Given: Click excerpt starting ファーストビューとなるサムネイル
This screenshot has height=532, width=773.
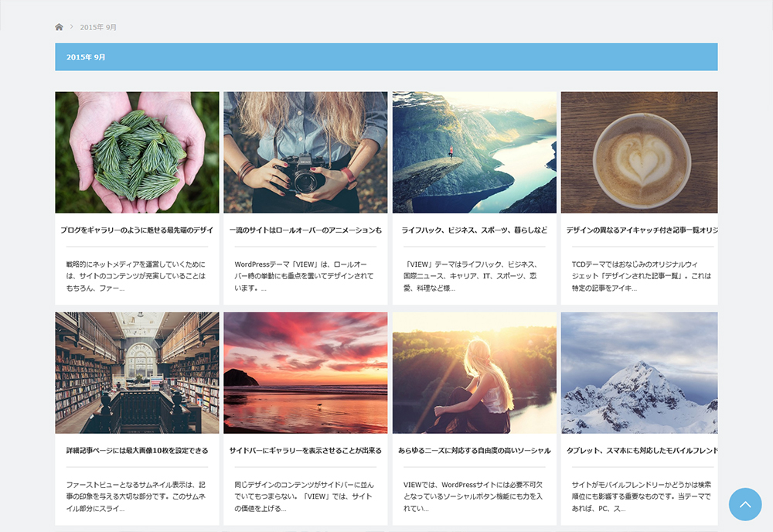Looking at the screenshot, I should pyautogui.click(x=136, y=496).
